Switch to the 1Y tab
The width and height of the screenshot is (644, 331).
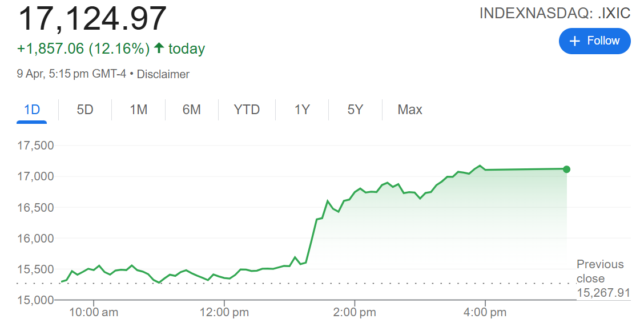click(302, 110)
